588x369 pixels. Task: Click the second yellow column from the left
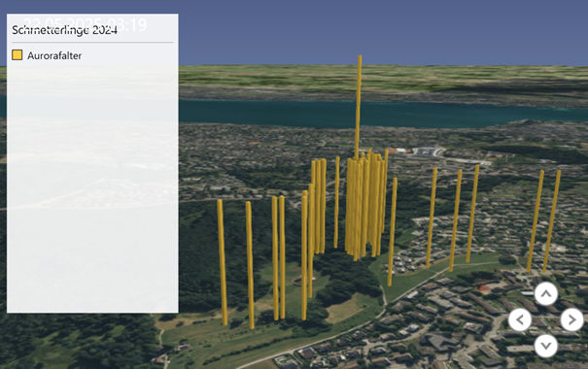point(250,265)
